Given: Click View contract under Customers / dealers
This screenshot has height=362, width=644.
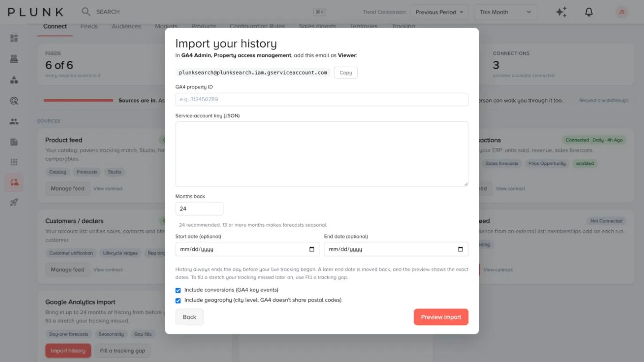Looking at the screenshot, I should coord(108,270).
